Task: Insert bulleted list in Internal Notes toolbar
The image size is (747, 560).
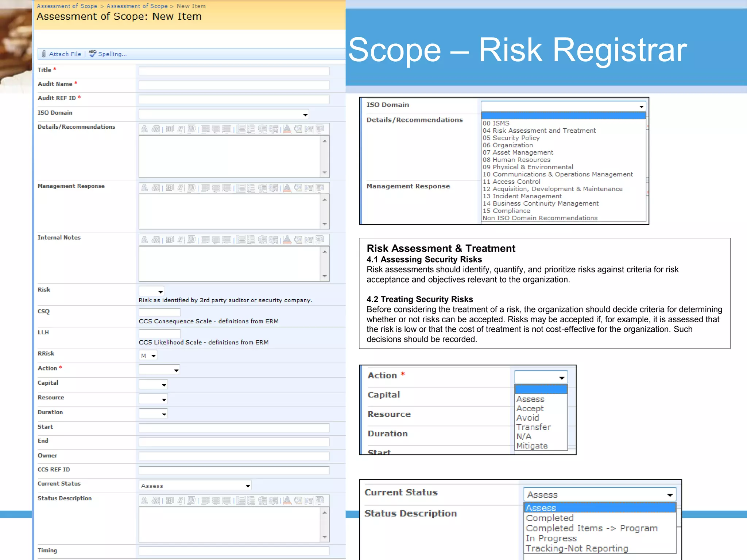Action: pyautogui.click(x=251, y=240)
